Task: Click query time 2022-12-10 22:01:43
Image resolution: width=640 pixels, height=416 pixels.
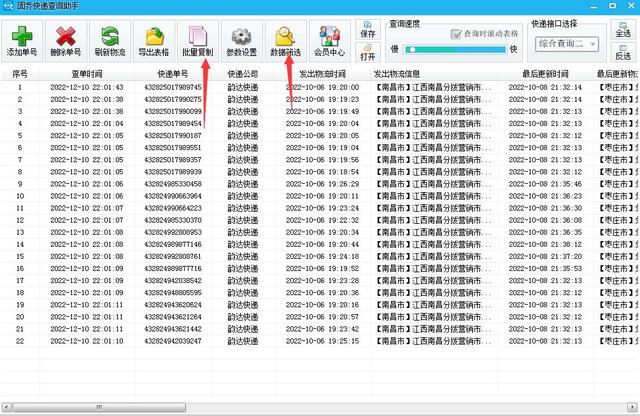Action: [87, 87]
